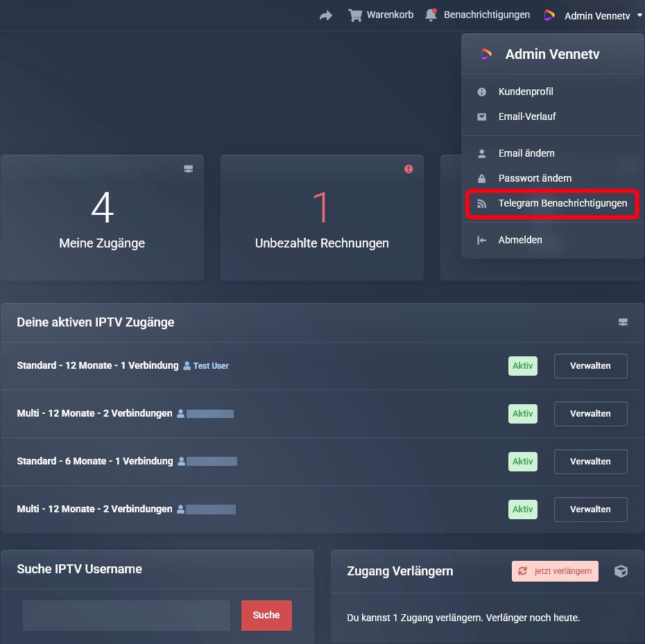Click the user icon beside Test User
The width and height of the screenshot is (645, 644).
[x=187, y=366]
